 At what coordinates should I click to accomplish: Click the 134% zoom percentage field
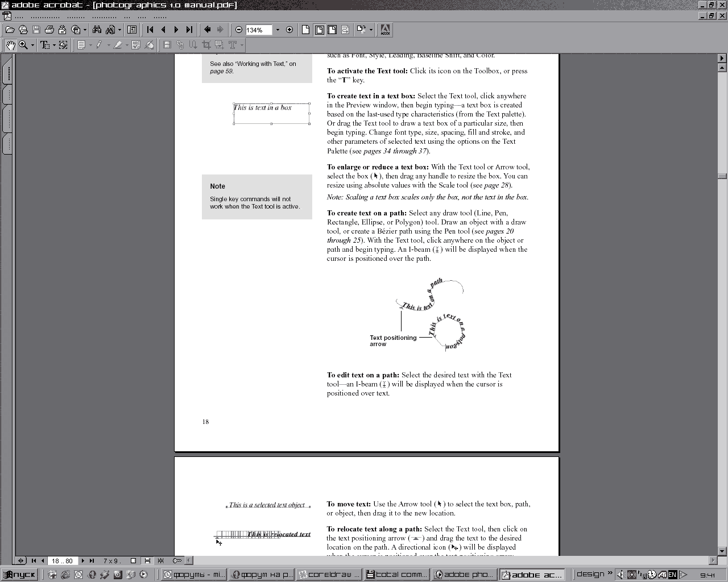coord(259,30)
